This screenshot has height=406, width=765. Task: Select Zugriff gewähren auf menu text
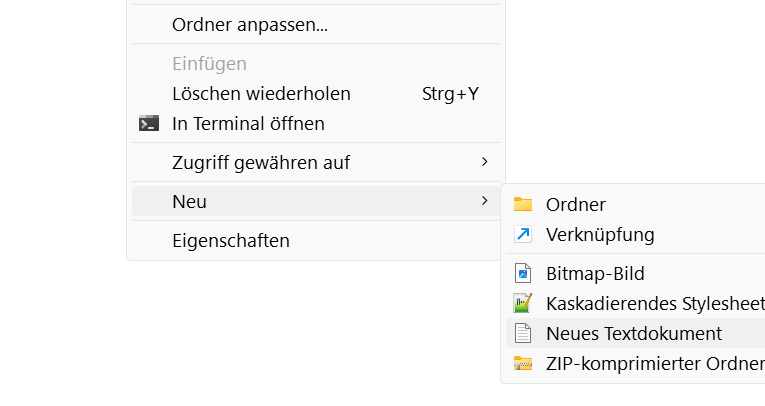point(261,162)
